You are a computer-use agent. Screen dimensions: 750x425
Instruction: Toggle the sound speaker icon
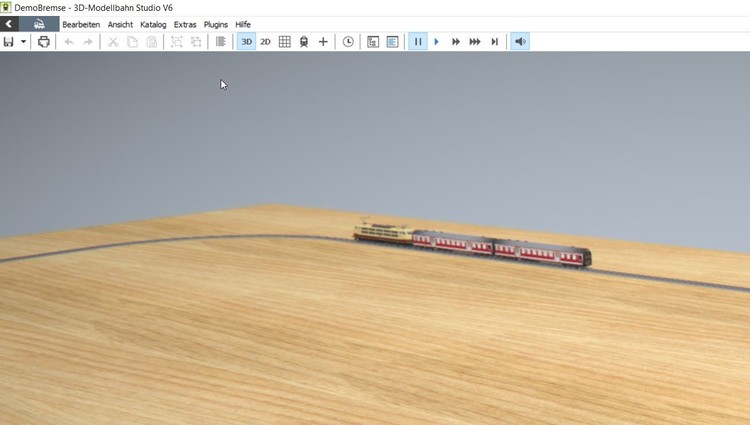(520, 42)
